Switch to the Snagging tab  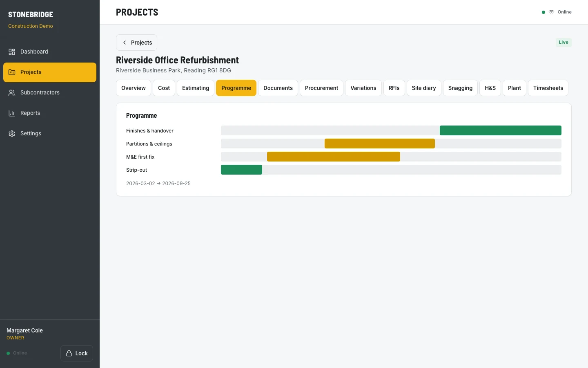point(460,88)
